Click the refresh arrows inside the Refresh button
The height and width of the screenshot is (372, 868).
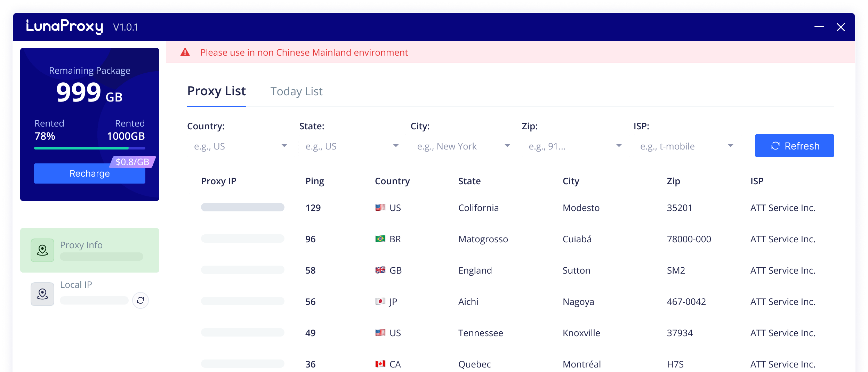pyautogui.click(x=776, y=146)
